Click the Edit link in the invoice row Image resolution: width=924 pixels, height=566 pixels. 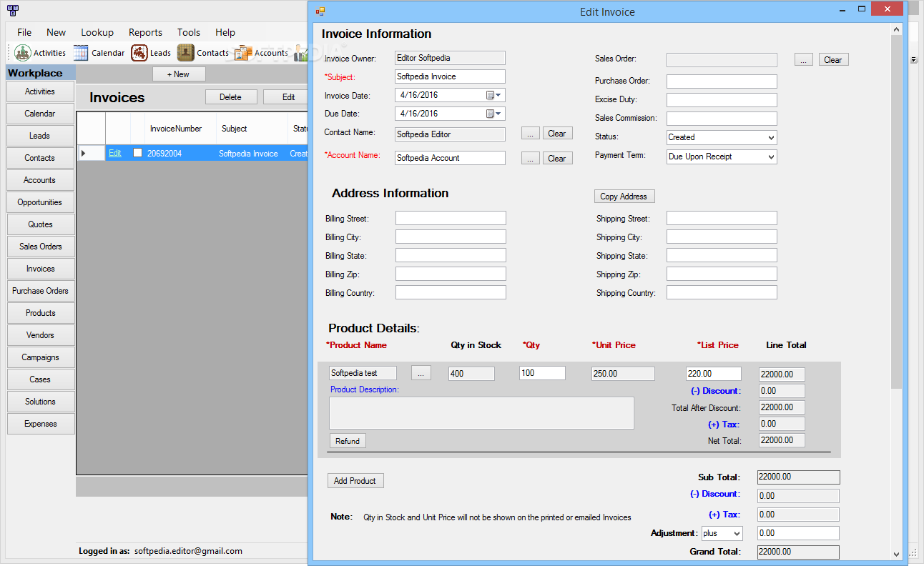click(115, 153)
